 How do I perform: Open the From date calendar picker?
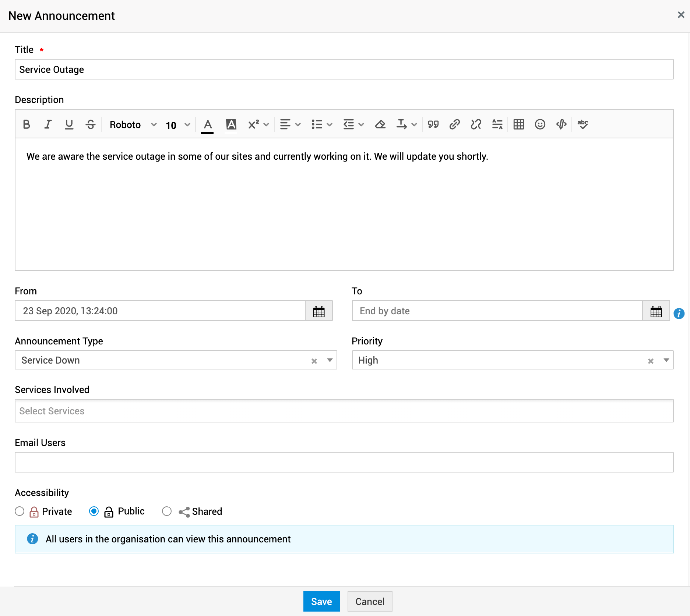[318, 311]
